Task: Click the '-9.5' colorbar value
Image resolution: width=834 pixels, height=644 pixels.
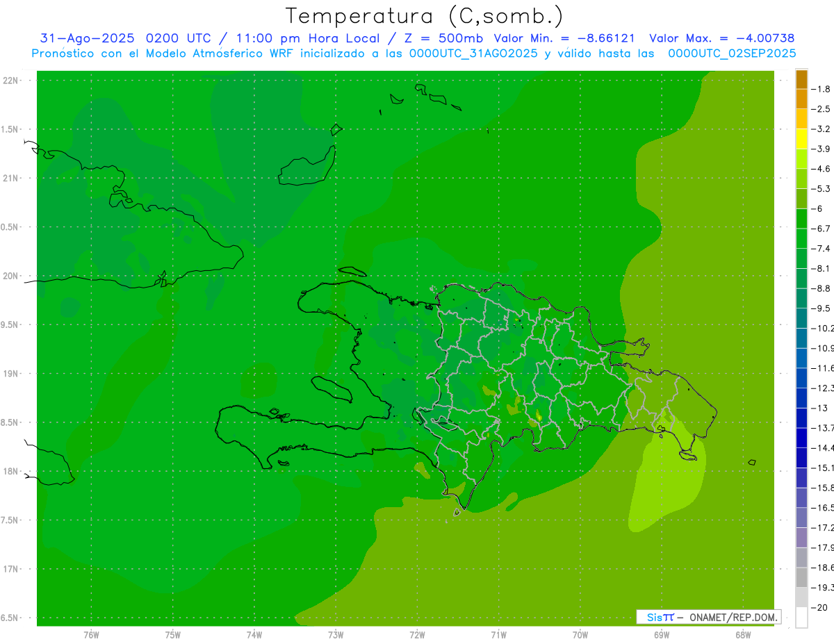Action: (821, 308)
